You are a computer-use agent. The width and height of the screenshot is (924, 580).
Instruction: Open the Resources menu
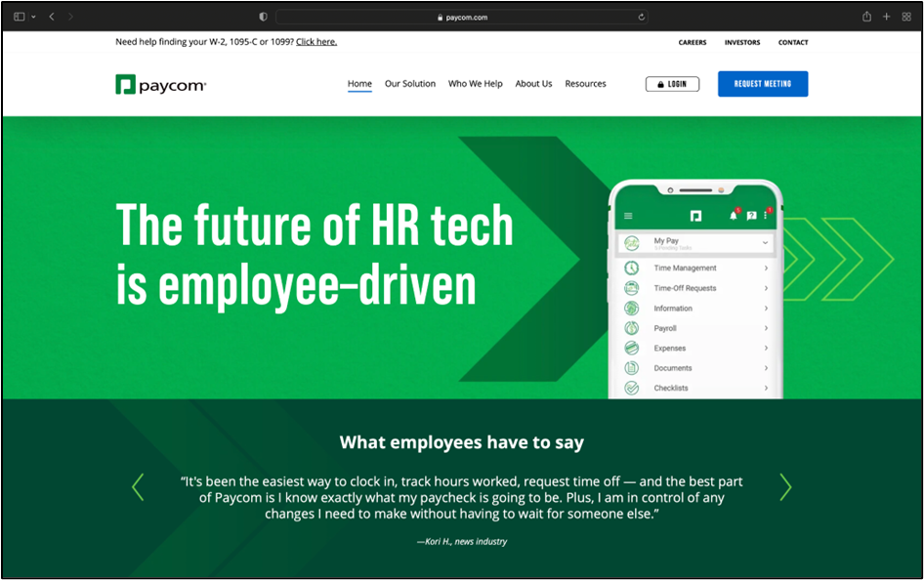click(586, 84)
